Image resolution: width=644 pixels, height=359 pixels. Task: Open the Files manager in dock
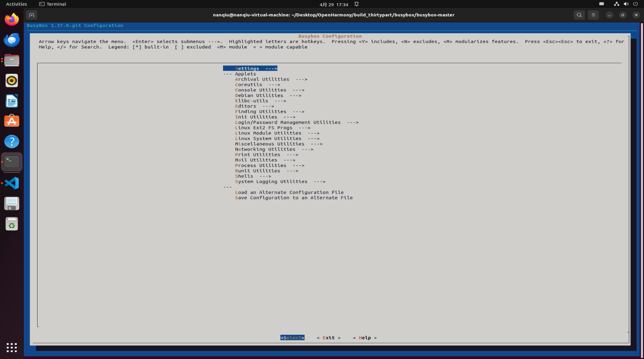point(12,60)
